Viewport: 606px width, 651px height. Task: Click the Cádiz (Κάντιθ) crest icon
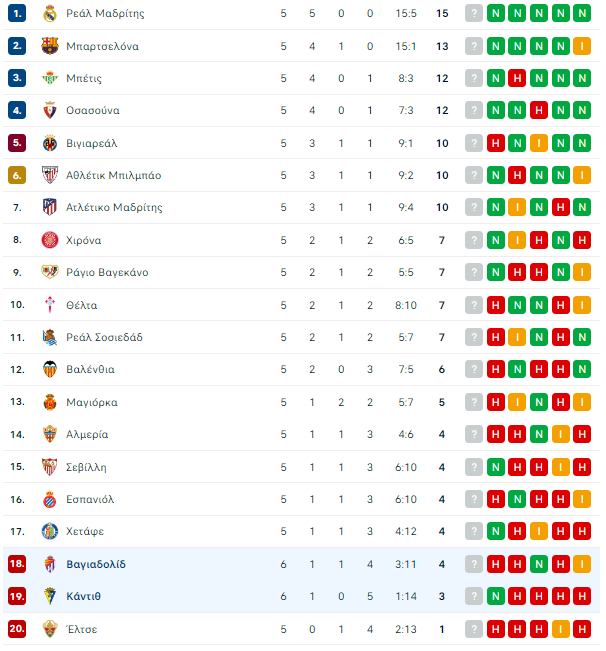click(50, 596)
